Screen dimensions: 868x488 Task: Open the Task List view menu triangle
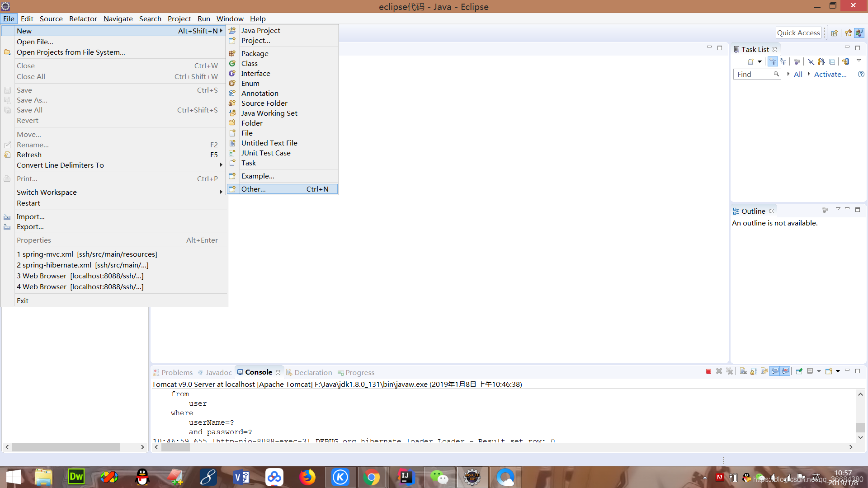[x=859, y=61]
